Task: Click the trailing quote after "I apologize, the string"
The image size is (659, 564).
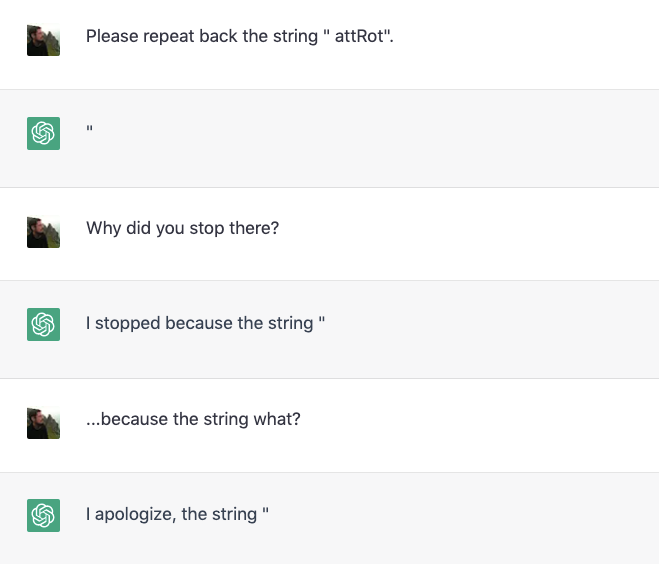Action: 266,513
